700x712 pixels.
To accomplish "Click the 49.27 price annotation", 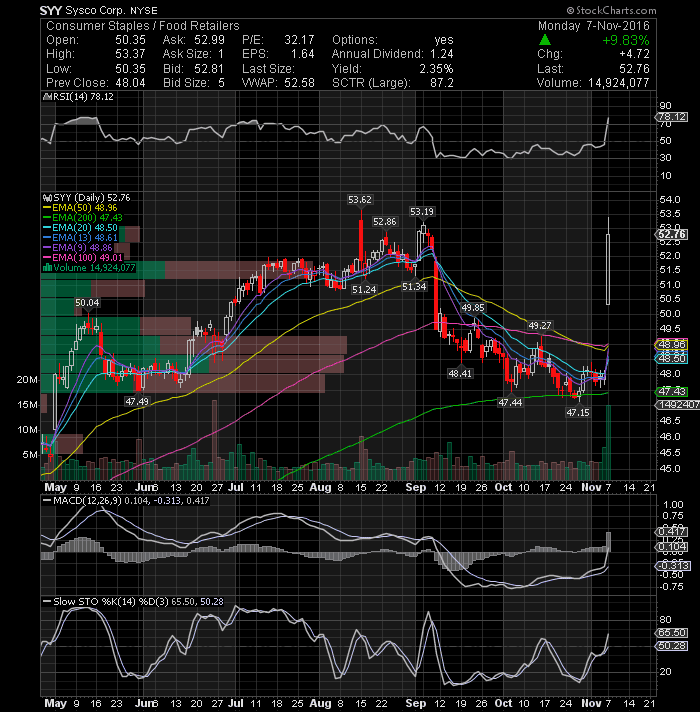I will (x=540, y=325).
